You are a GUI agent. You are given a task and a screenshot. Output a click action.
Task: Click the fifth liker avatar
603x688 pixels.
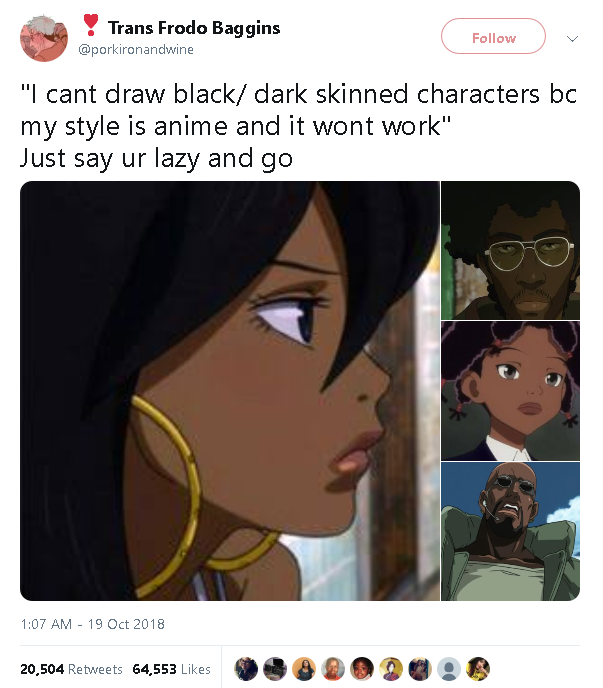tap(362, 669)
